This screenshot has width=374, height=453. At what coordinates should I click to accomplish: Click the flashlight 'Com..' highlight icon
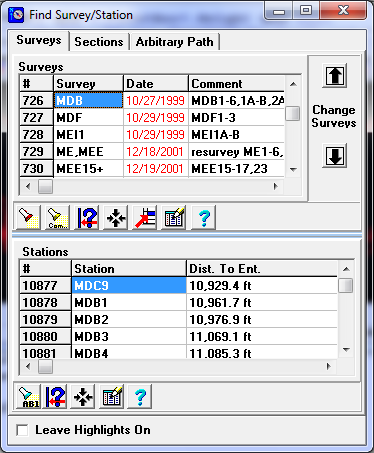[x=57, y=218]
